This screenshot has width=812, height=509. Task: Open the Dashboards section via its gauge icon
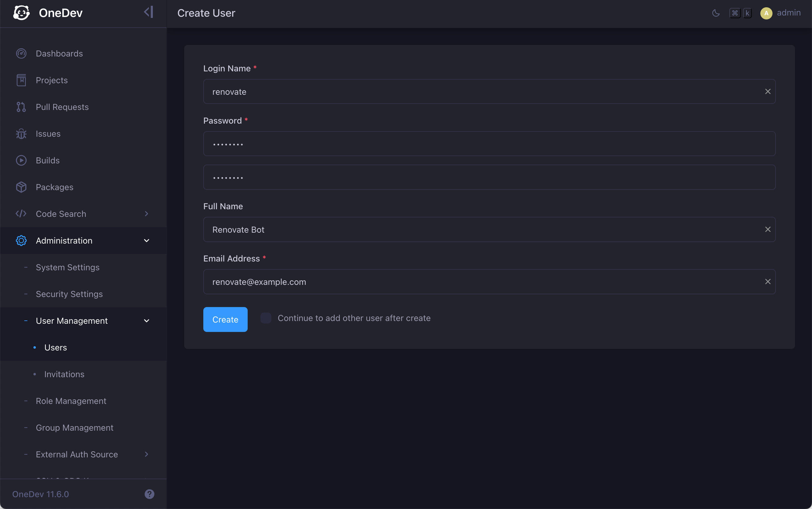(x=21, y=53)
